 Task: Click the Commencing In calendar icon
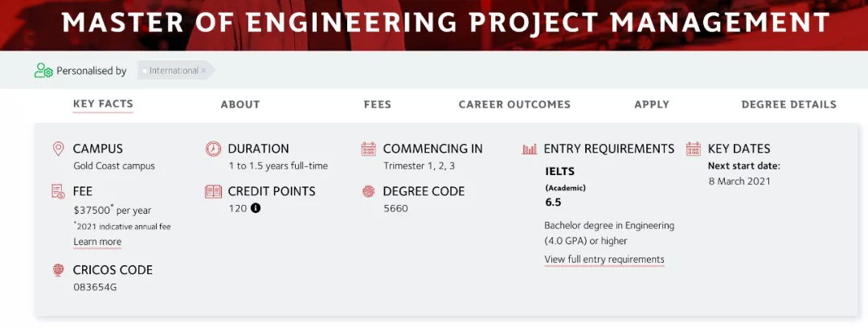click(x=368, y=149)
